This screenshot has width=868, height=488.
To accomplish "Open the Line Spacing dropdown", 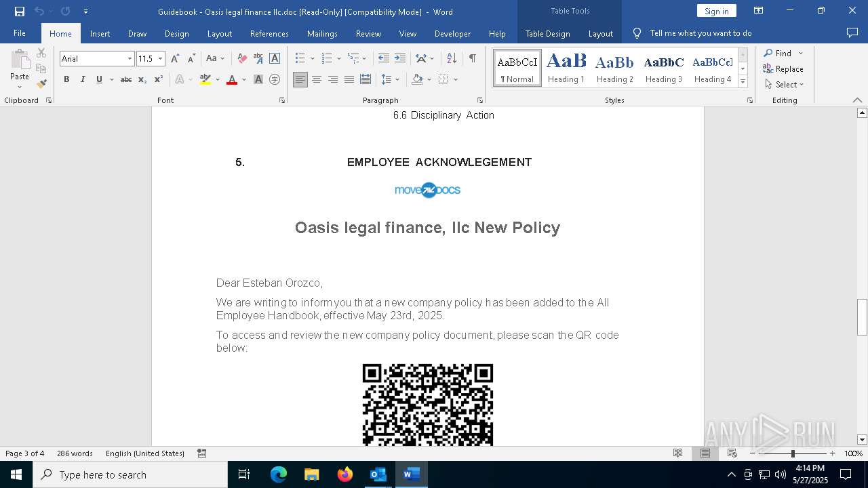I will coord(391,79).
